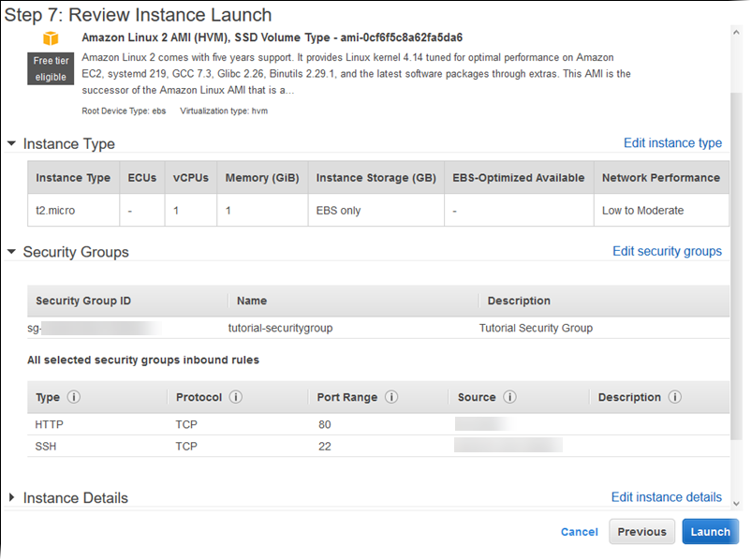Image resolution: width=751 pixels, height=560 pixels.
Task: Click the info icon next to Source
Action: pos(510,397)
